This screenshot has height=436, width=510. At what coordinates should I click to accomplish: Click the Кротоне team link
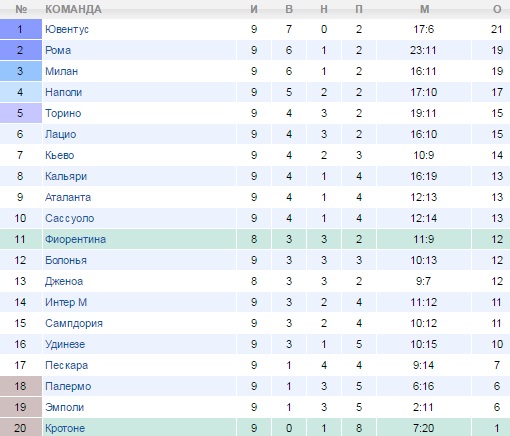65,428
